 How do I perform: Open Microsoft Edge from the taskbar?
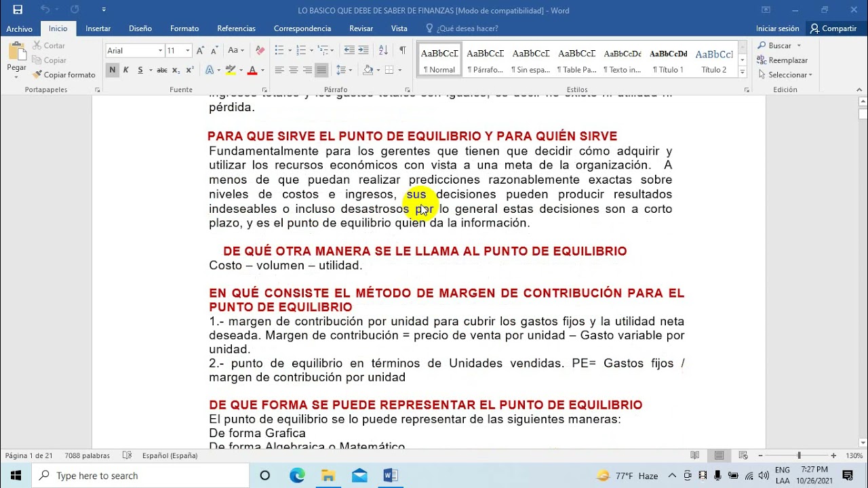click(x=297, y=475)
